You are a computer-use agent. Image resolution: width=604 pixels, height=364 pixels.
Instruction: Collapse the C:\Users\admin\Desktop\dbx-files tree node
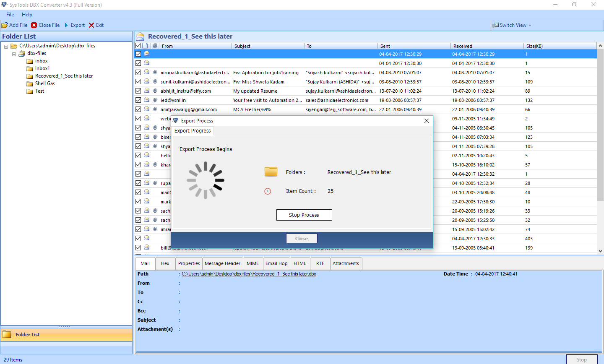coord(6,46)
